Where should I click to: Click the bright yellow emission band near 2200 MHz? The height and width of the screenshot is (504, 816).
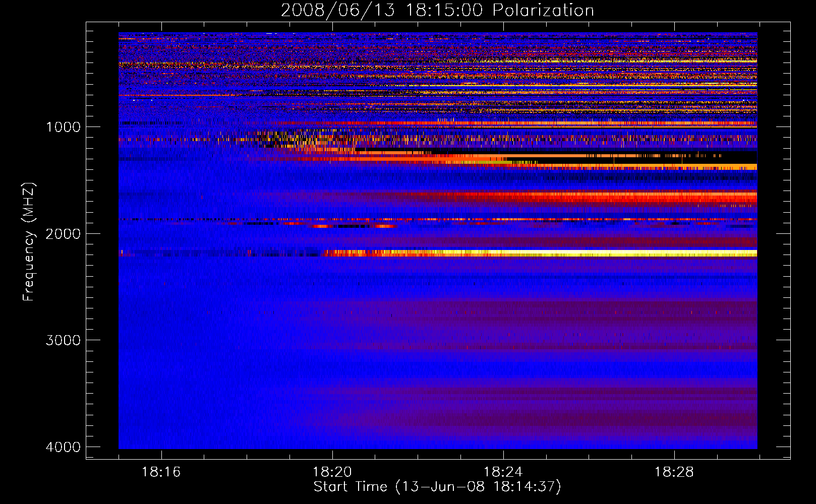coord(540,253)
